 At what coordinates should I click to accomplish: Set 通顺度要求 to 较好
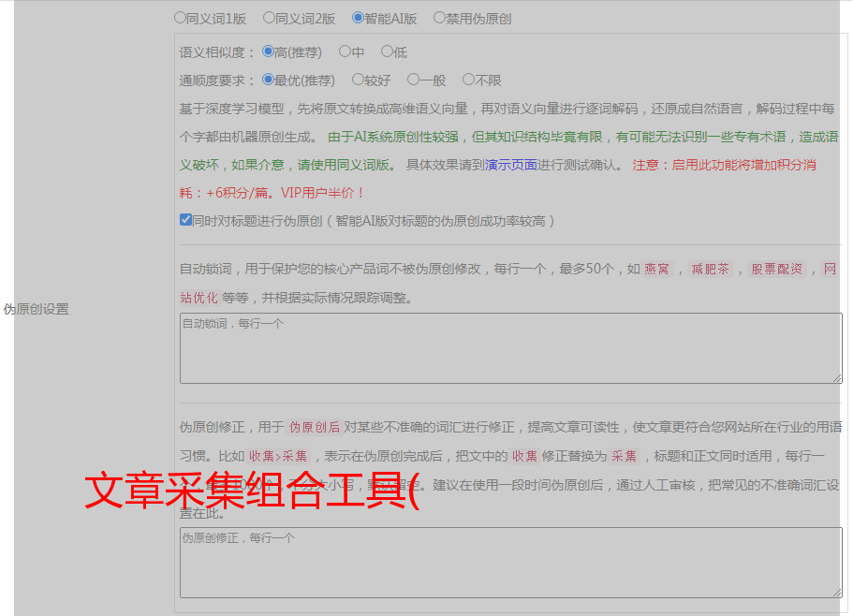tap(358, 80)
